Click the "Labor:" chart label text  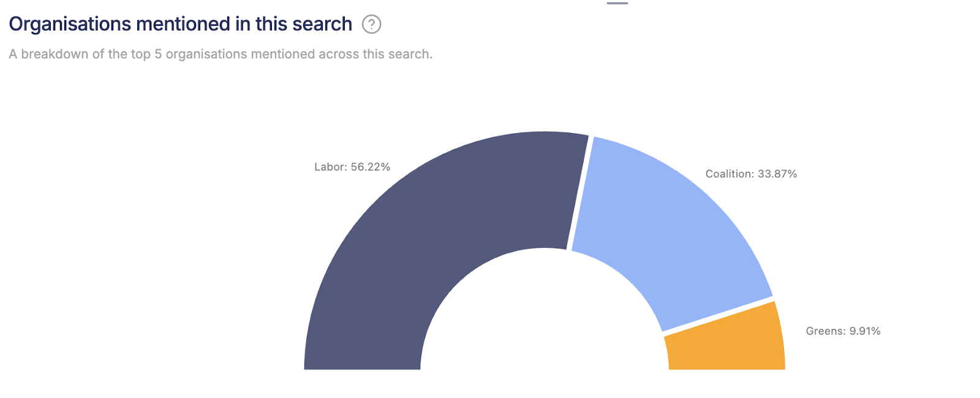click(331, 167)
